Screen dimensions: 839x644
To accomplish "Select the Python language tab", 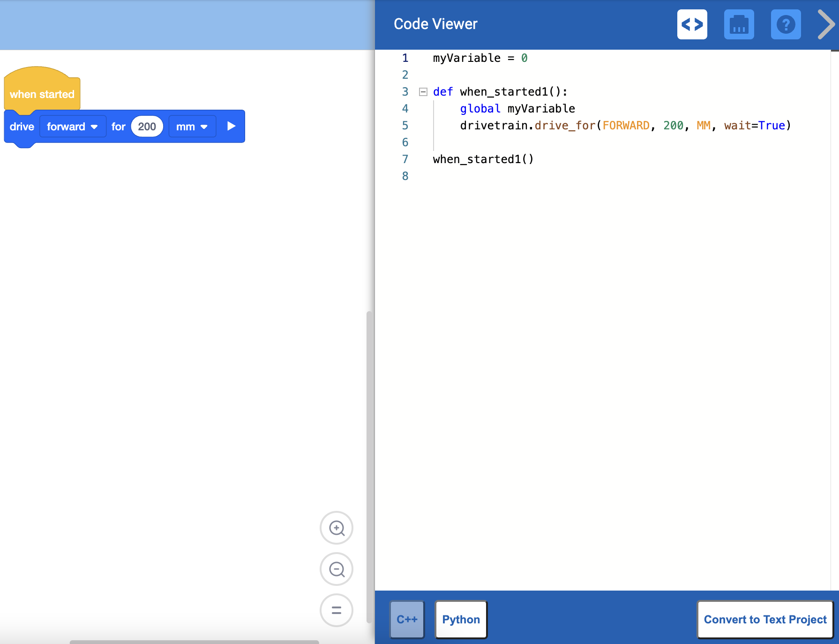I will (x=461, y=619).
